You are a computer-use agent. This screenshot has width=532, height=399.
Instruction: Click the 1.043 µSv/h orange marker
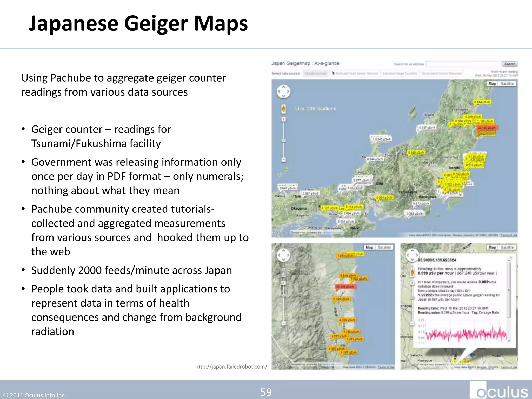point(345,256)
